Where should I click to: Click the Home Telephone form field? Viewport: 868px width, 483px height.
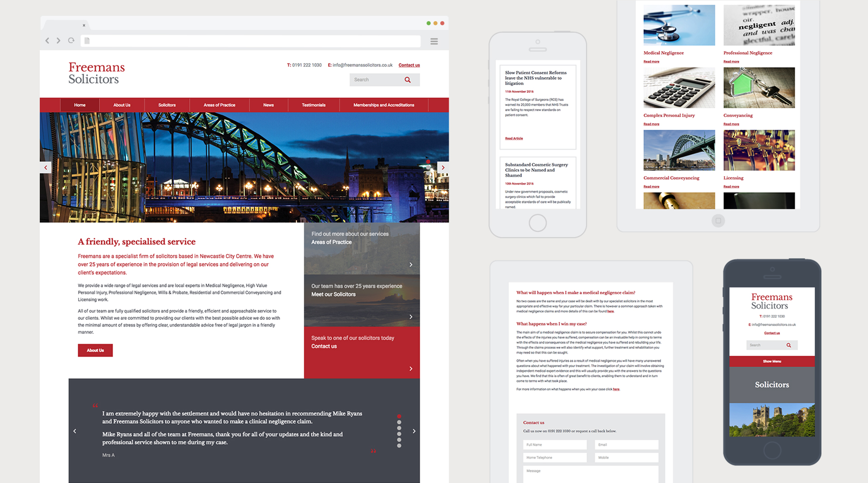pyautogui.click(x=555, y=458)
